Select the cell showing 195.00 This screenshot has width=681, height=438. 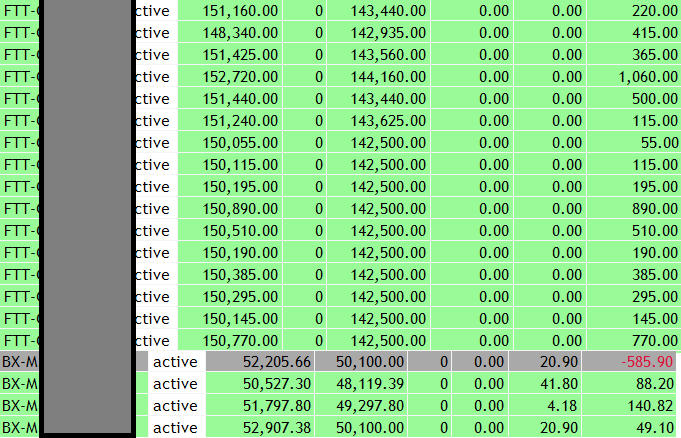pyautogui.click(x=634, y=187)
